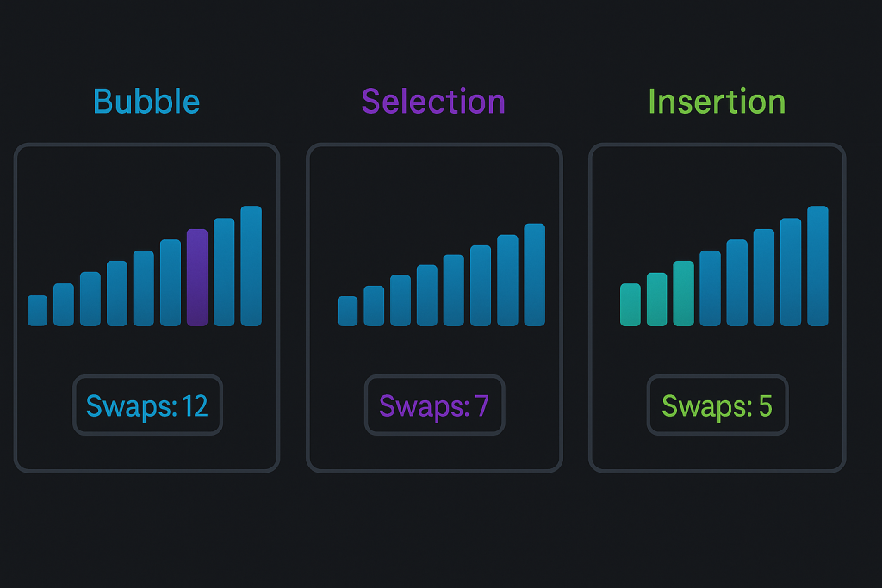Click the shortest bar in Bubble chart
Image resolution: width=882 pixels, height=588 pixels.
37,311
